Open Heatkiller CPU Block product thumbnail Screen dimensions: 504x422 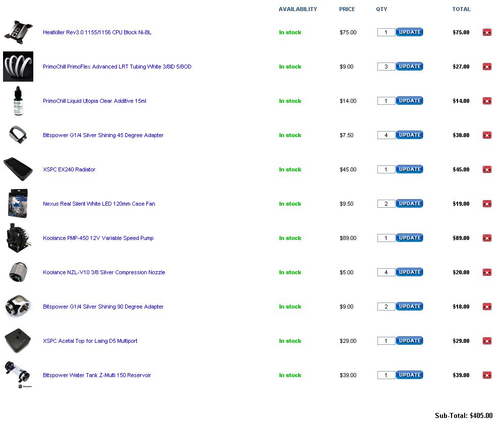18,32
